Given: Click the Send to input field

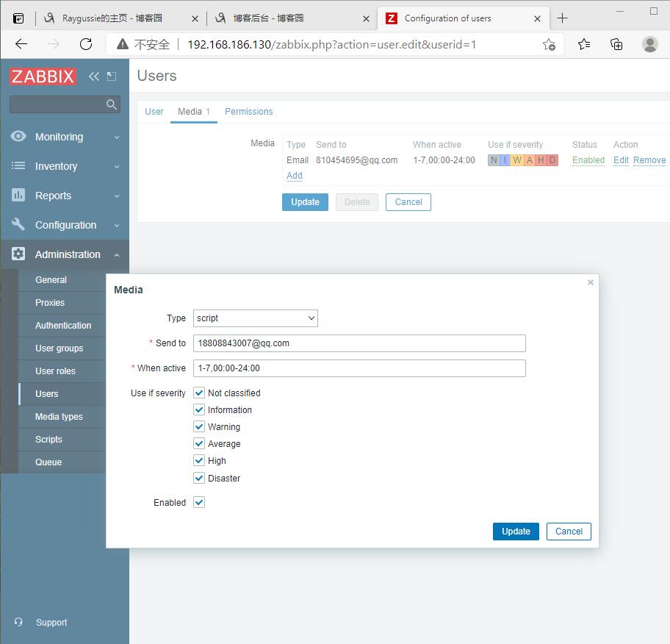Looking at the screenshot, I should pyautogui.click(x=359, y=343).
